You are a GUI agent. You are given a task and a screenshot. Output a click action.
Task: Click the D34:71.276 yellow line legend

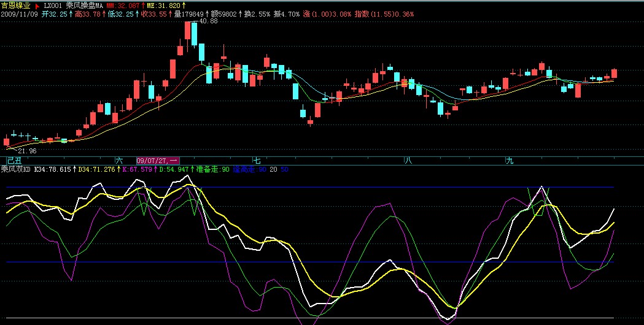[99, 168]
